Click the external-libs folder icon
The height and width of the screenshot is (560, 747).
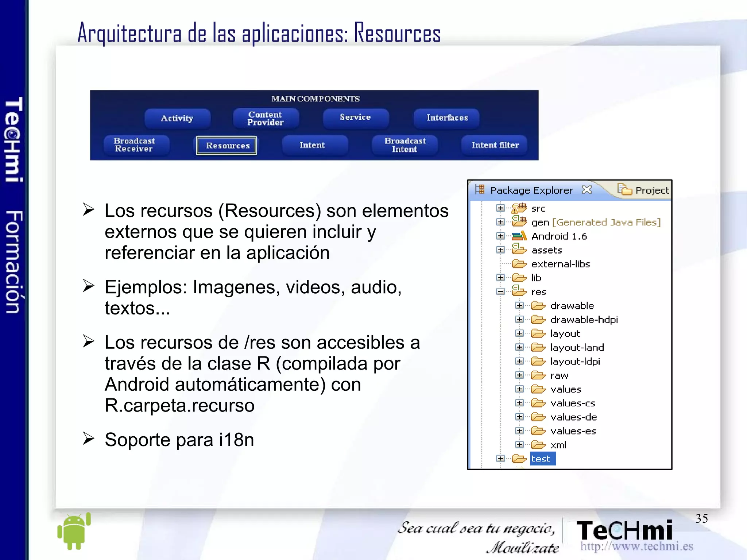(x=519, y=264)
